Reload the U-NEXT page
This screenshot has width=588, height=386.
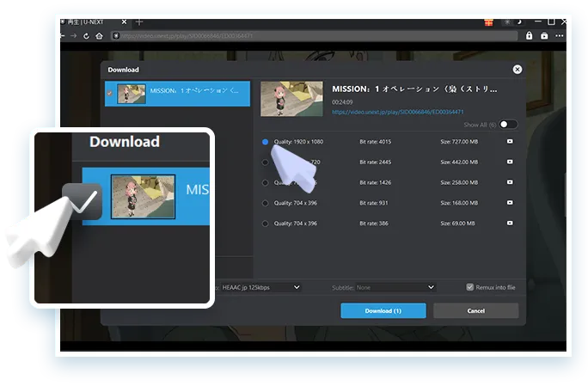86,36
